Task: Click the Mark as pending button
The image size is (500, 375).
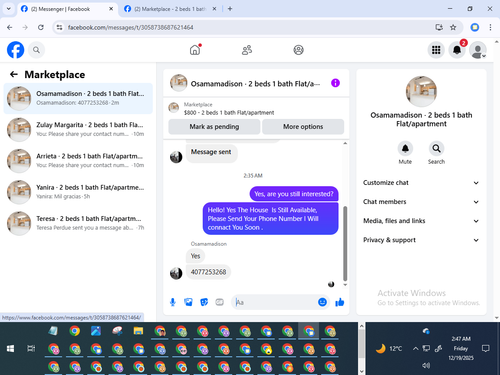Action: tap(214, 127)
